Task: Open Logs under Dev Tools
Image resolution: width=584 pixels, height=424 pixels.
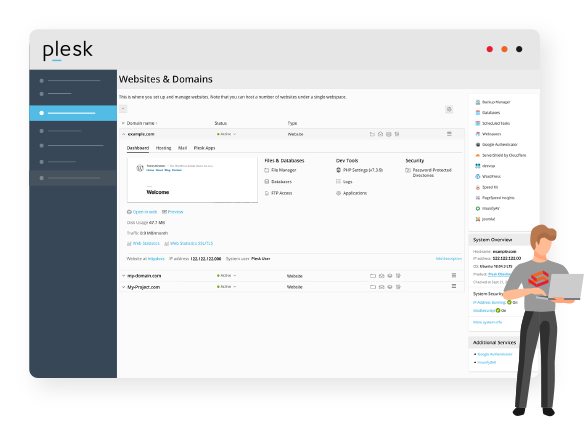Action: click(x=344, y=181)
